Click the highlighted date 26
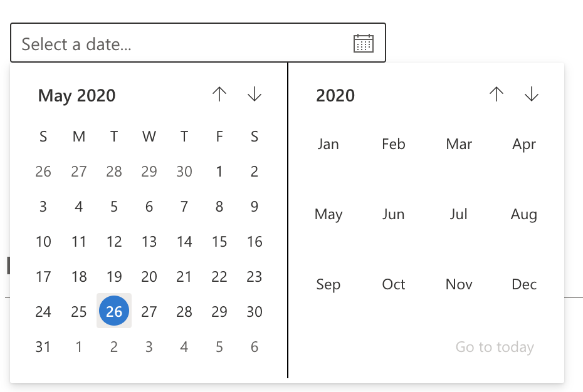The image size is (583, 392). (113, 311)
